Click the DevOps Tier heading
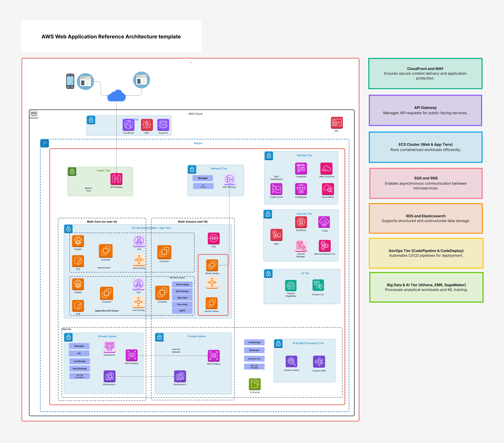 (305, 155)
